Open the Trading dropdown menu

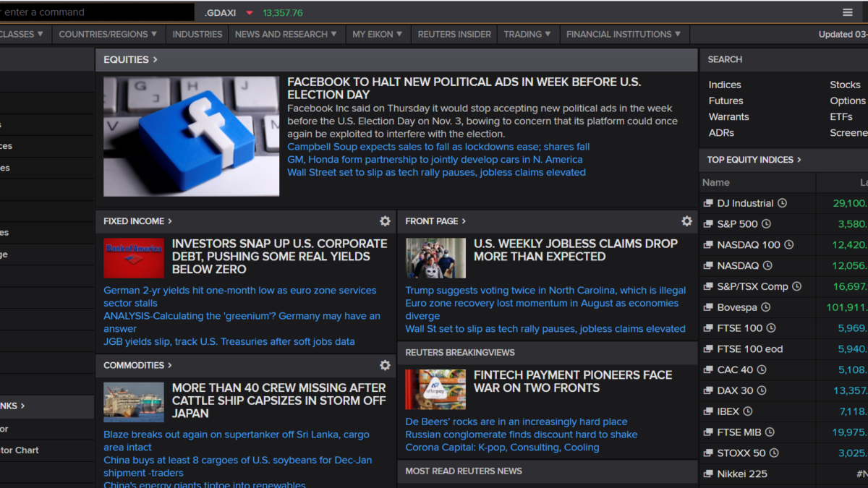pos(527,34)
